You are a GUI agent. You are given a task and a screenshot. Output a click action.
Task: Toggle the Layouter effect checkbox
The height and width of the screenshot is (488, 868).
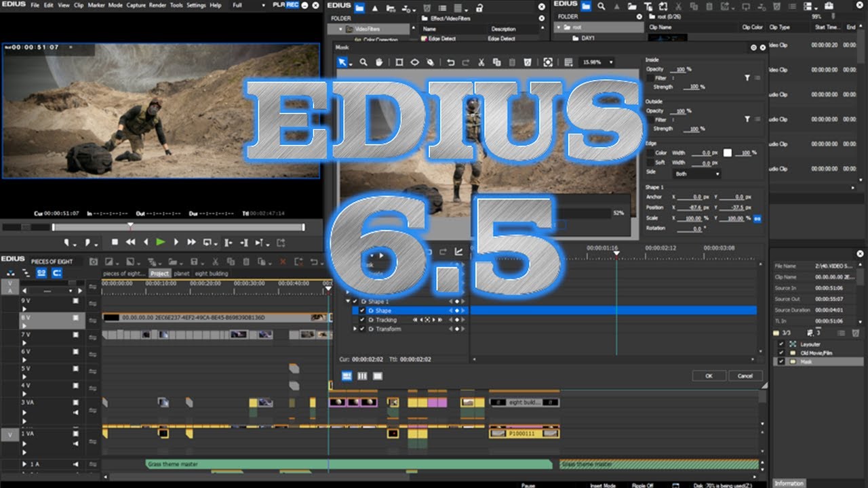tap(782, 344)
